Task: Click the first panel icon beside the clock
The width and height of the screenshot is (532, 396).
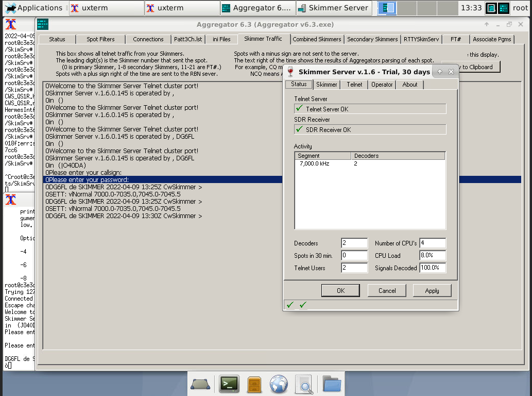Action: [491, 8]
